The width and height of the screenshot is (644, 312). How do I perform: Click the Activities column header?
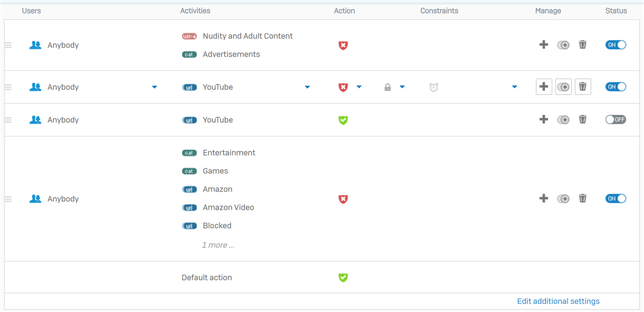pos(195,11)
